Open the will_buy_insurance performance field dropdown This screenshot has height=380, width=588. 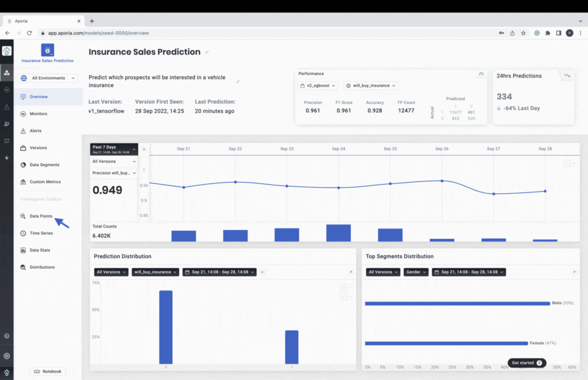click(x=371, y=86)
